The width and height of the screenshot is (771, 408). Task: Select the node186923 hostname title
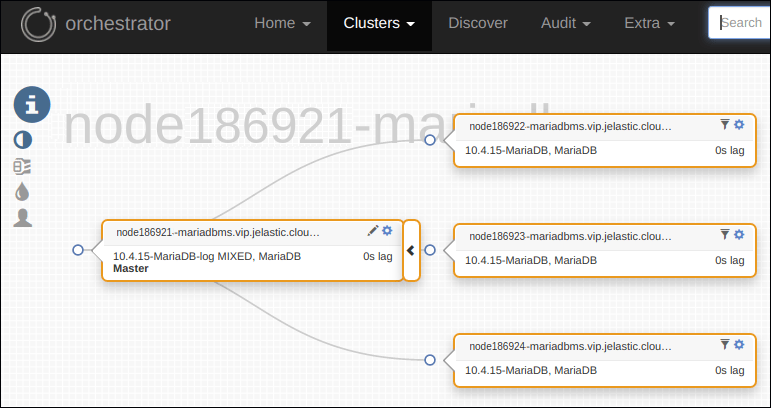click(x=570, y=236)
